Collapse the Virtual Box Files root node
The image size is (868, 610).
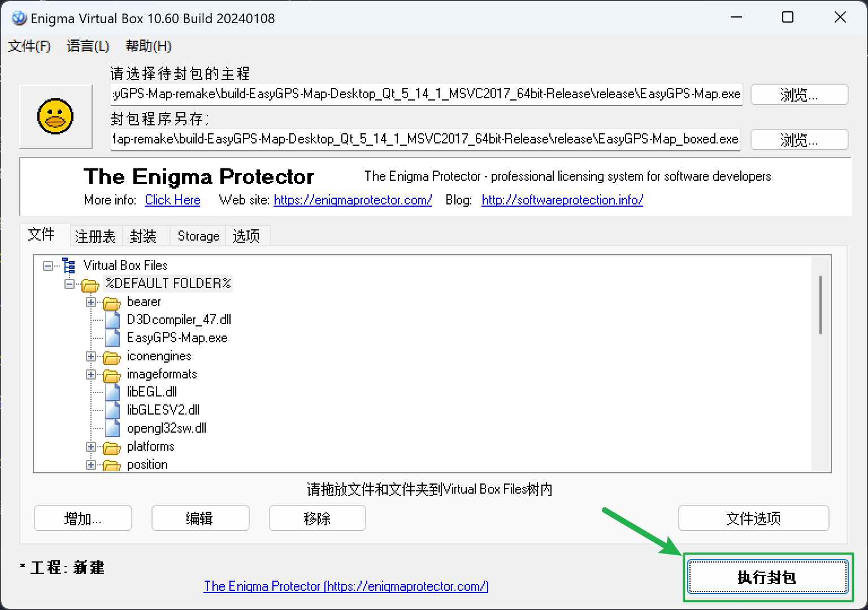[x=48, y=265]
